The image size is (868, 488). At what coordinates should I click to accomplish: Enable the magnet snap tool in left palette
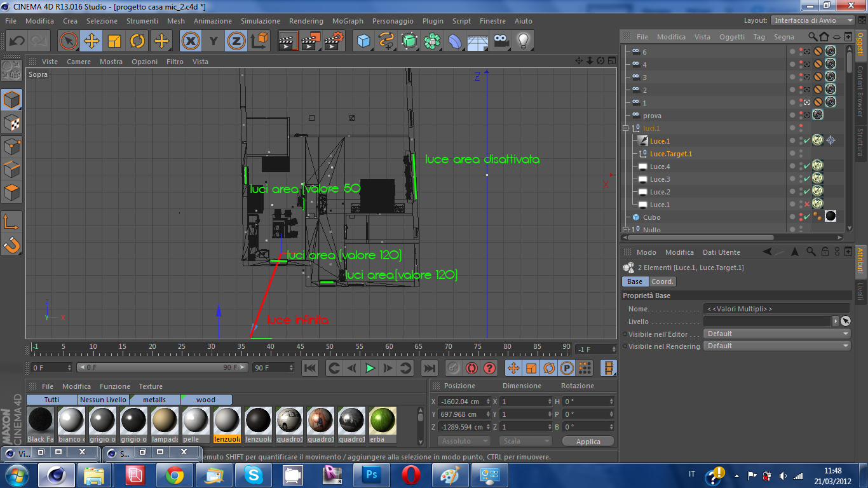click(12, 244)
